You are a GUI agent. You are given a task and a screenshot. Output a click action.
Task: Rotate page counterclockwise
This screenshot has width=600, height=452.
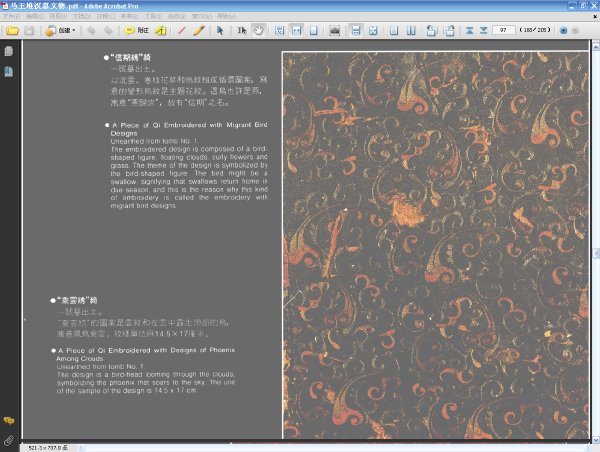coord(432,31)
